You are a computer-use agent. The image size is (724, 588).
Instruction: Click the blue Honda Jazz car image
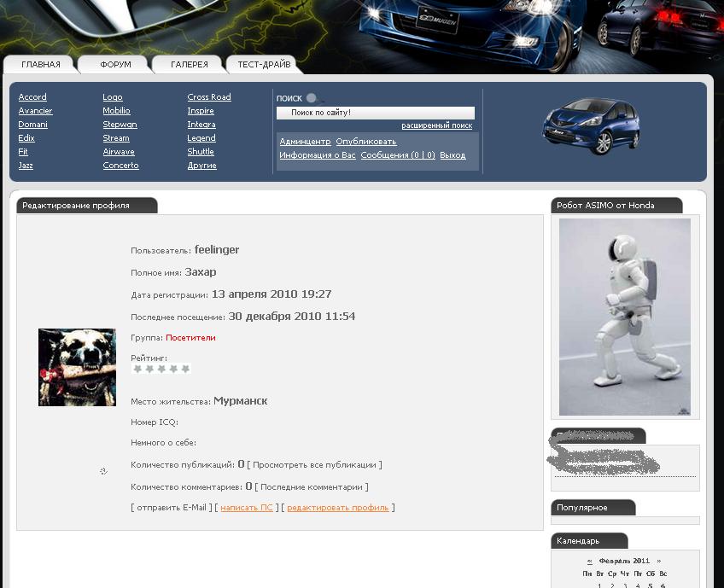tap(592, 125)
